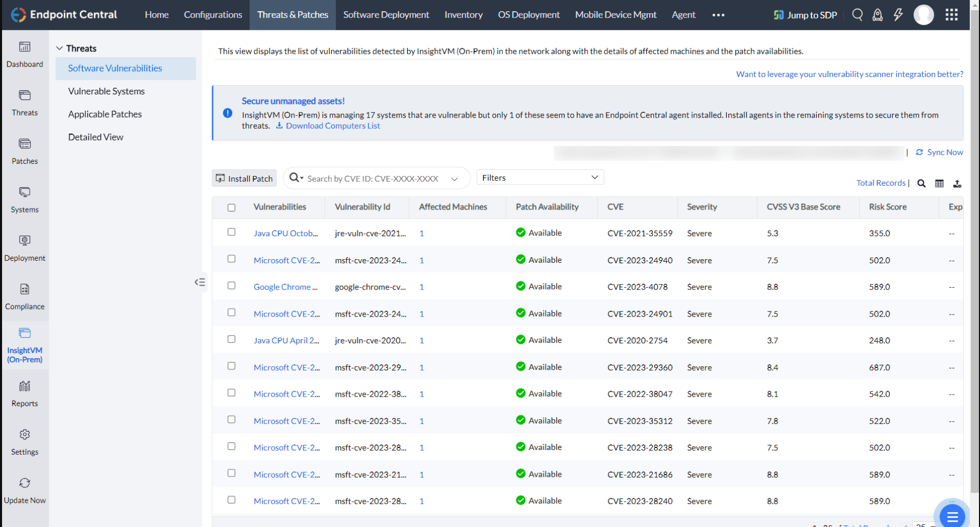
Task: Trigger the Sync Now refresh icon
Action: coord(919,152)
